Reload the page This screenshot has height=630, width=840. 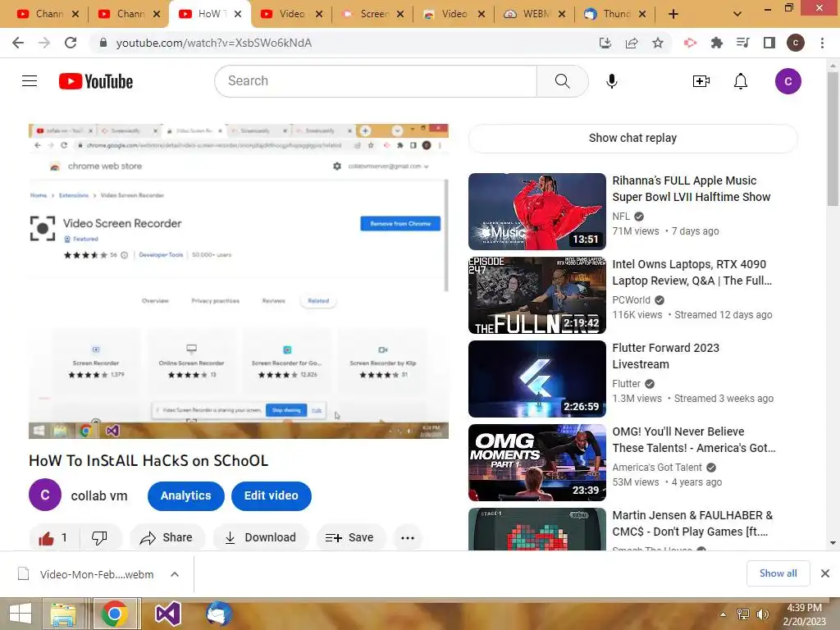(71, 43)
